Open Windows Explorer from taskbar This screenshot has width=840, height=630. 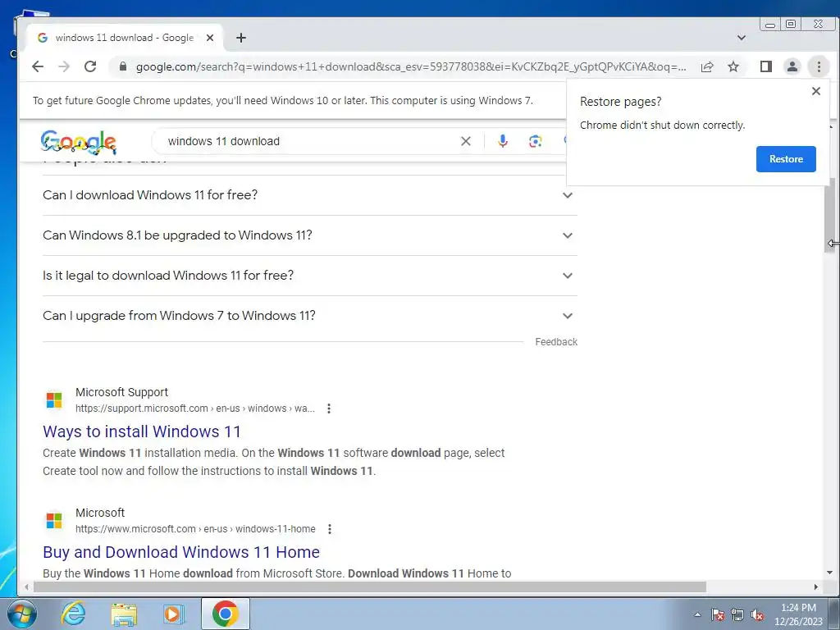124,614
